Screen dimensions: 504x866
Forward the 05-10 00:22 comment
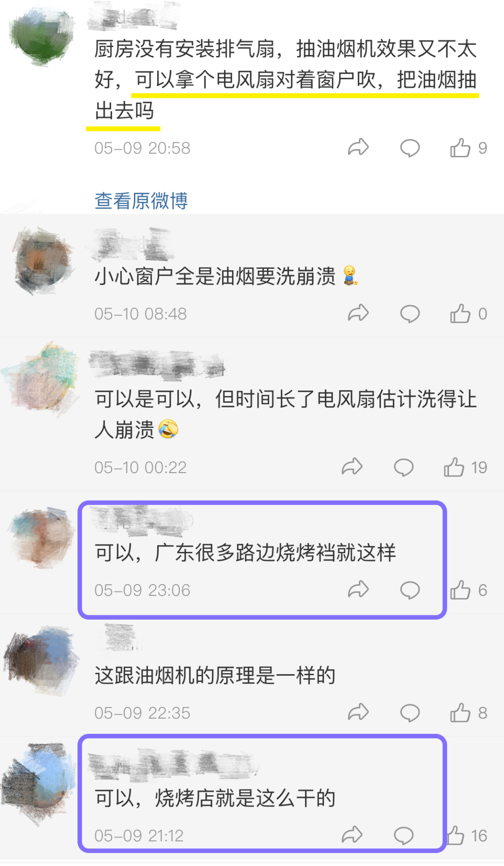352,467
